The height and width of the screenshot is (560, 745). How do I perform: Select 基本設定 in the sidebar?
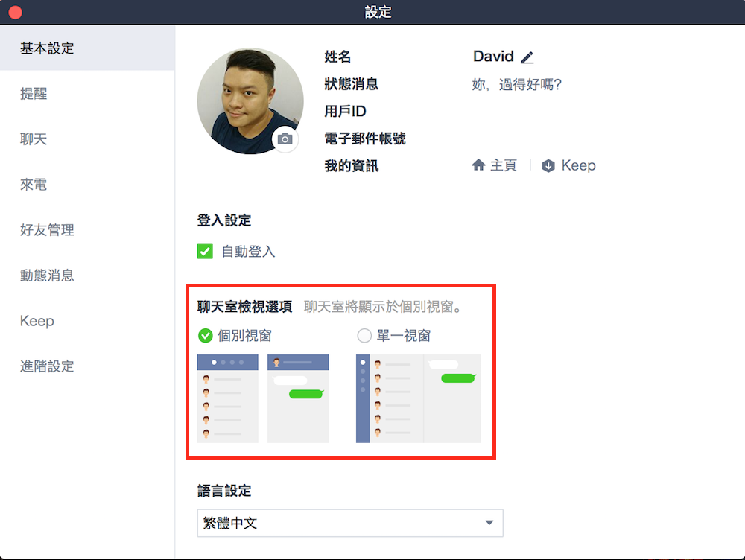(87, 48)
